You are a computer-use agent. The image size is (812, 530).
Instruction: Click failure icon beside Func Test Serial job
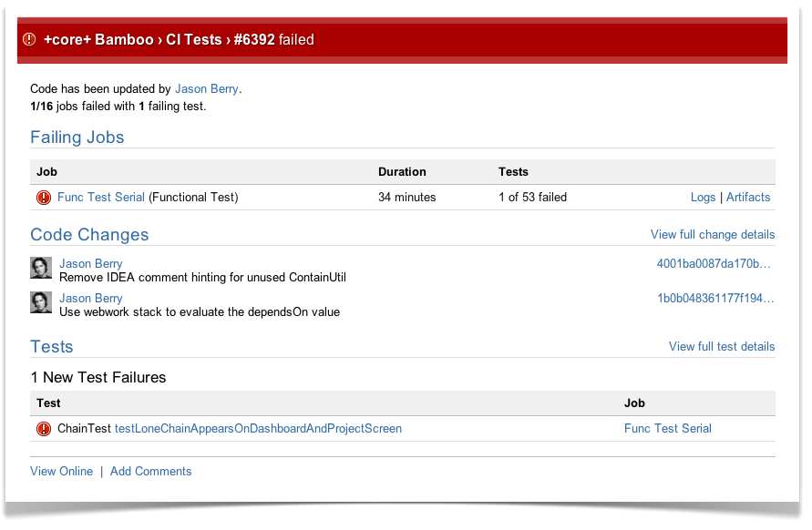coord(44,198)
